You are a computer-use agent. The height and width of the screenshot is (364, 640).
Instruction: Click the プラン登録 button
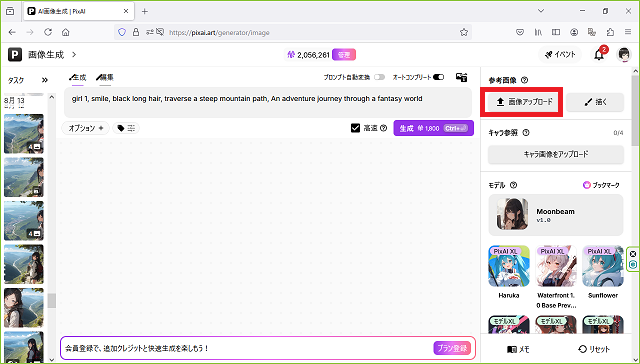452,348
